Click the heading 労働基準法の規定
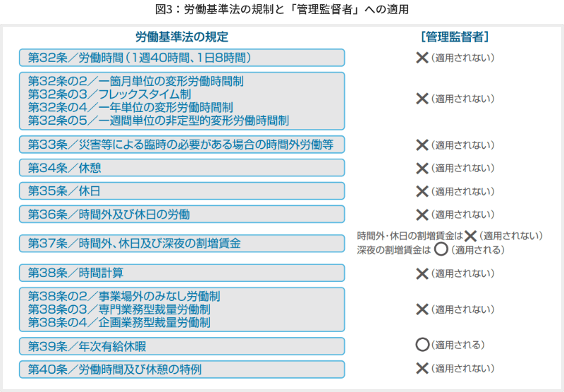Image resolution: width=564 pixels, height=392 pixels. (182, 37)
